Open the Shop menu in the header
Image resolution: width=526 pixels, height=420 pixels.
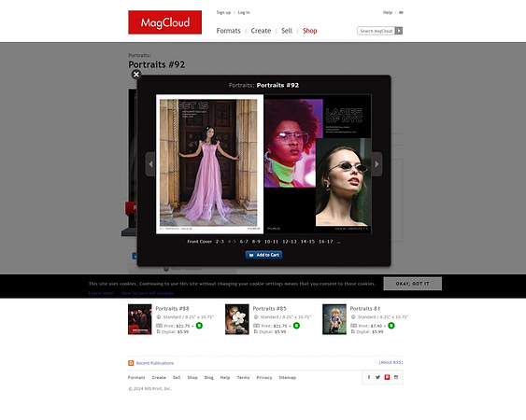point(310,31)
